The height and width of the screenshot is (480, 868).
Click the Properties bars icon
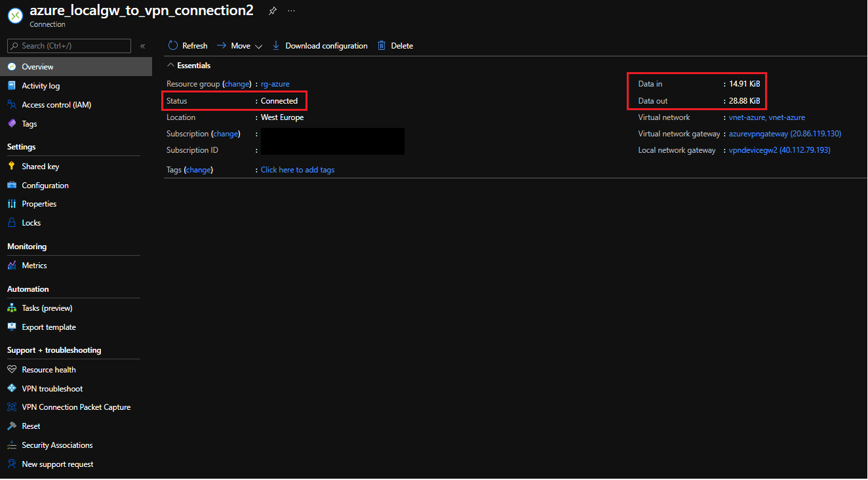pos(12,204)
